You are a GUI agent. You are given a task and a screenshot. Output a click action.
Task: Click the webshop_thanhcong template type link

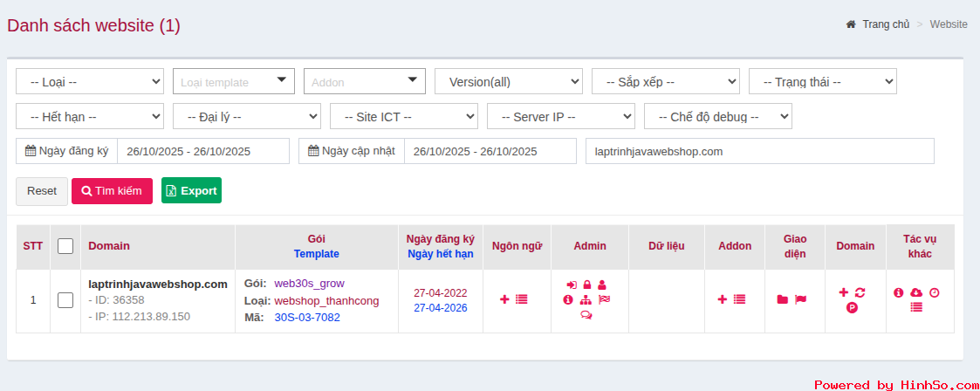327,300
